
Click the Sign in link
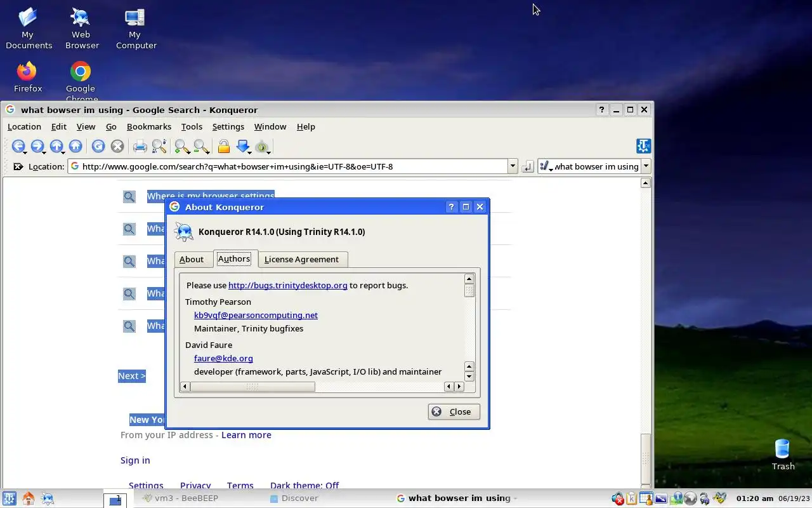coord(135,460)
